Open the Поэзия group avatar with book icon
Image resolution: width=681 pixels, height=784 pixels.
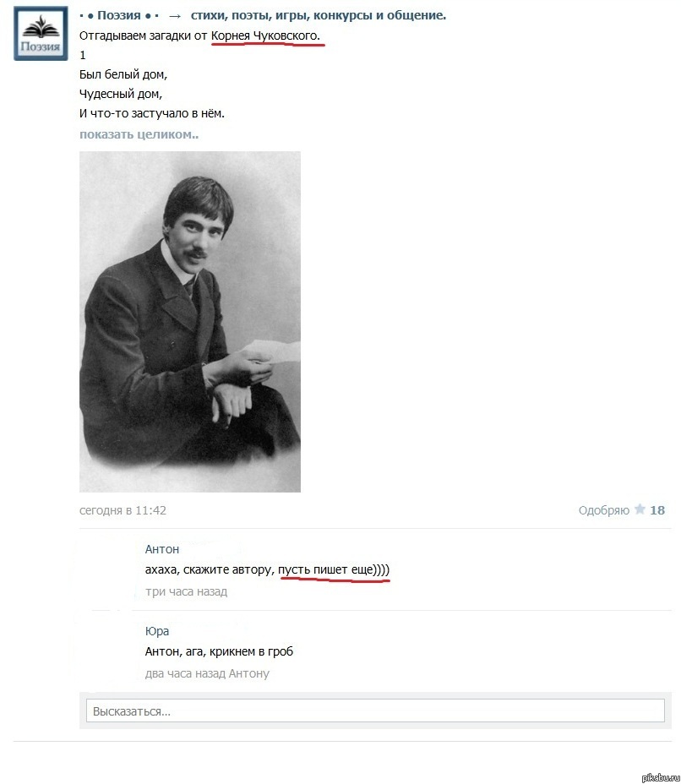point(41,34)
